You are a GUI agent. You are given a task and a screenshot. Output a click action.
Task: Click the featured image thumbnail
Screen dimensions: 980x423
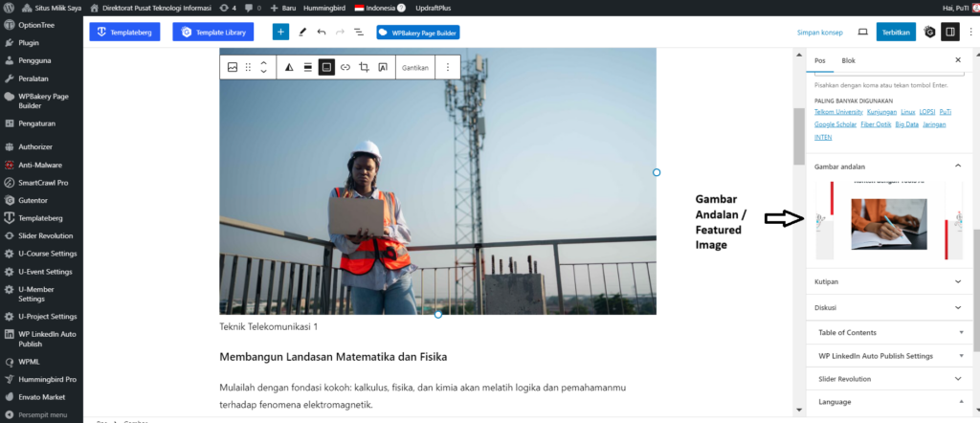(x=889, y=220)
